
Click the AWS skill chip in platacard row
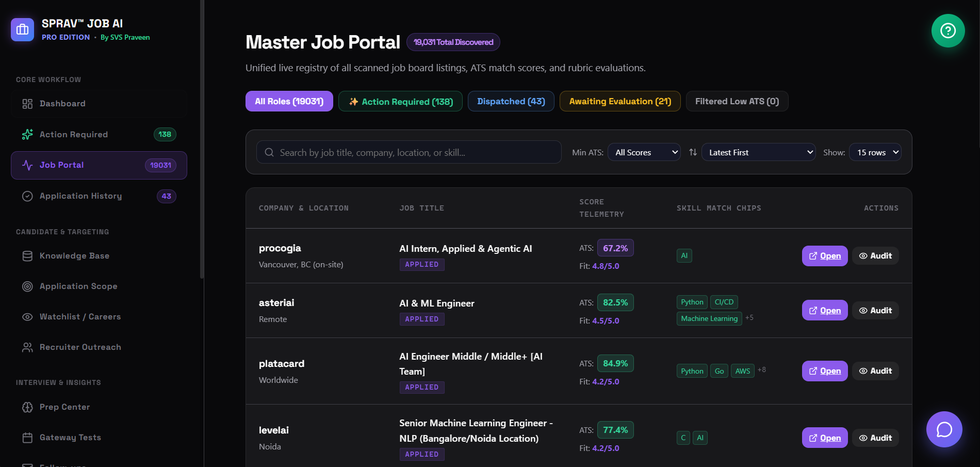point(743,371)
